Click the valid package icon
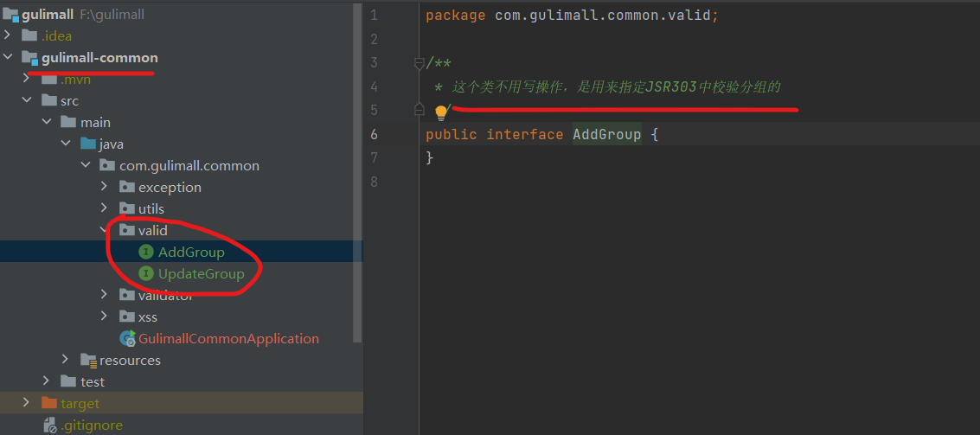 pos(127,231)
